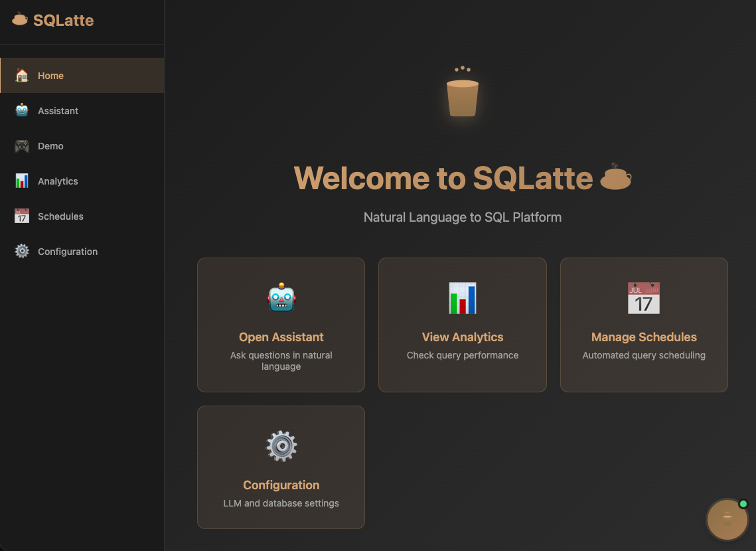Click the gear icon on Configuration card
756x551 pixels.
[281, 446]
